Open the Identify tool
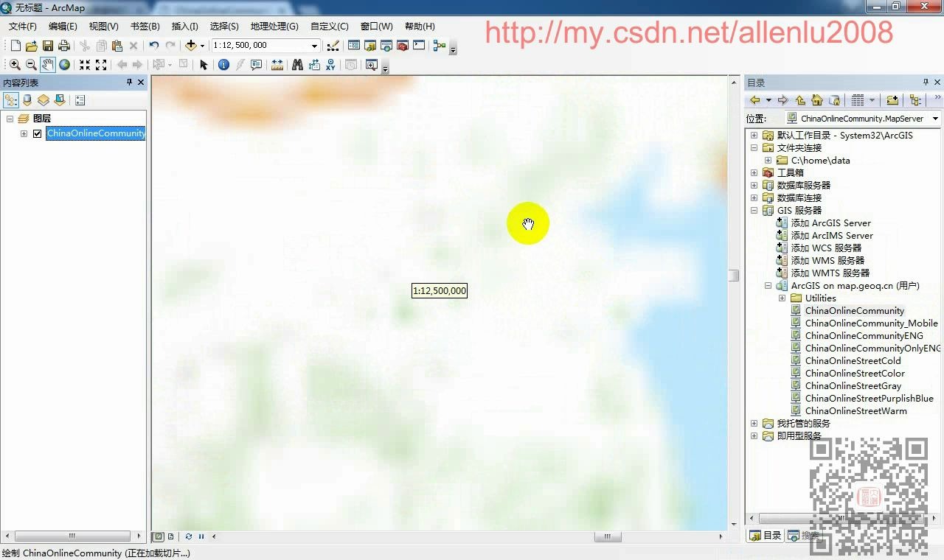Image resolution: width=944 pixels, height=560 pixels. 223,65
